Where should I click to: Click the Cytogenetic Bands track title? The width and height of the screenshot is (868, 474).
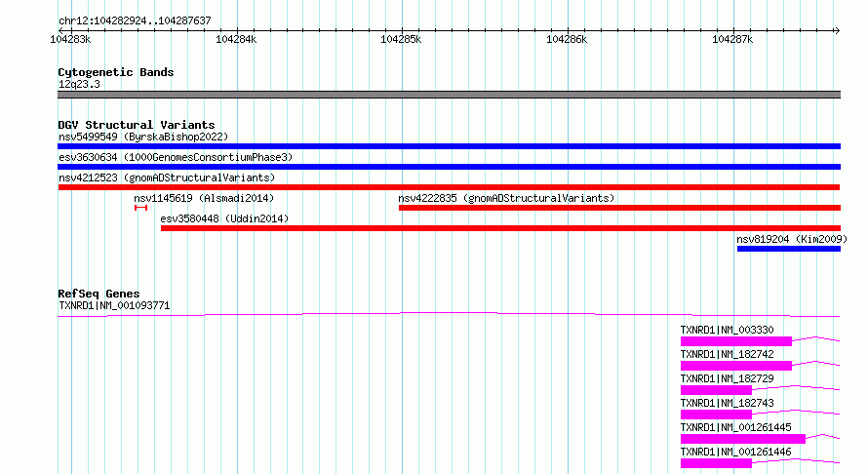(x=116, y=72)
